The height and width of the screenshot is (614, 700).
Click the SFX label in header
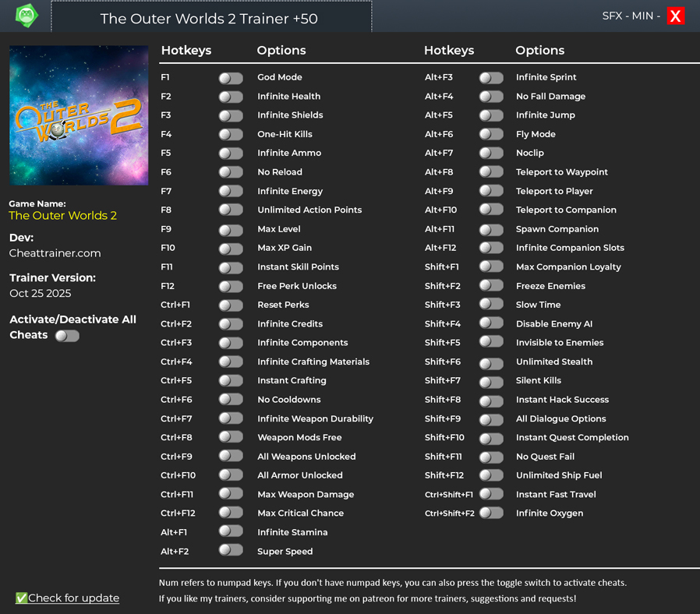coord(613,16)
